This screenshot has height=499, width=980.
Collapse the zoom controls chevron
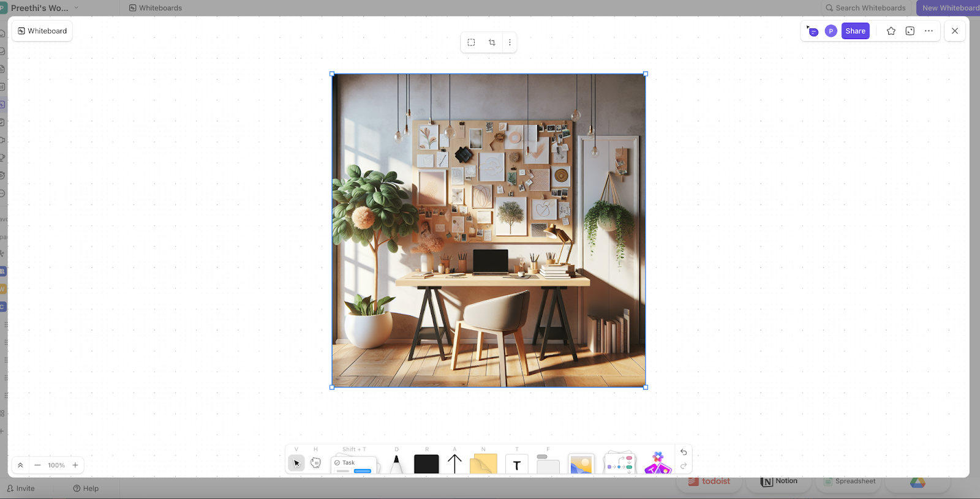tap(20, 465)
